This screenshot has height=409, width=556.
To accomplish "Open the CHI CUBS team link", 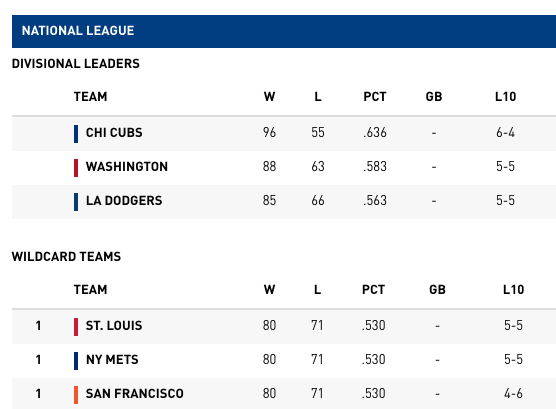I will pyautogui.click(x=114, y=133).
